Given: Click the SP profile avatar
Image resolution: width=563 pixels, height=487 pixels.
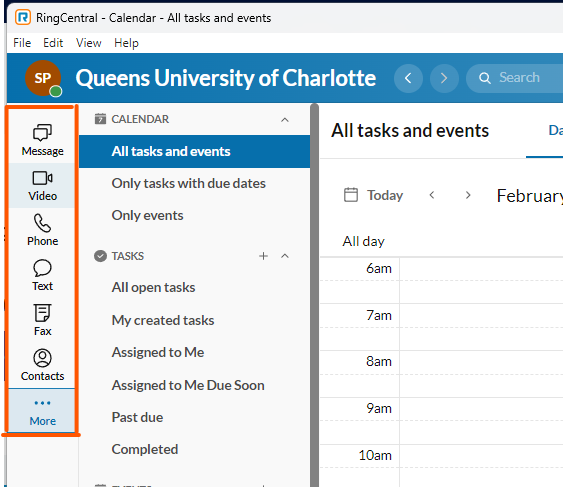Looking at the screenshot, I should pos(43,78).
